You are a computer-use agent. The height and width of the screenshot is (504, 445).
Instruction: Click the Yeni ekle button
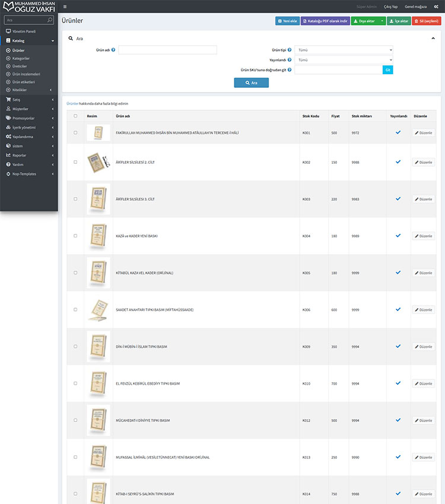(287, 21)
